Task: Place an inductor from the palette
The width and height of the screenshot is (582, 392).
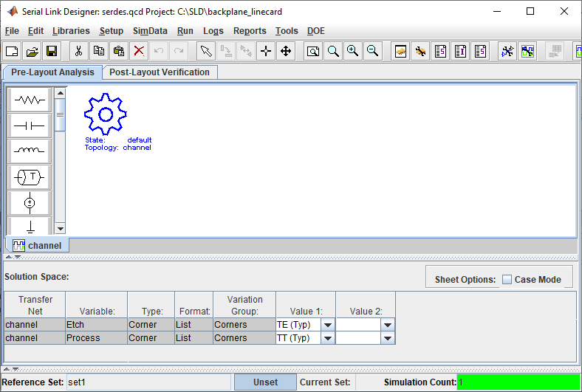Action: (30, 151)
